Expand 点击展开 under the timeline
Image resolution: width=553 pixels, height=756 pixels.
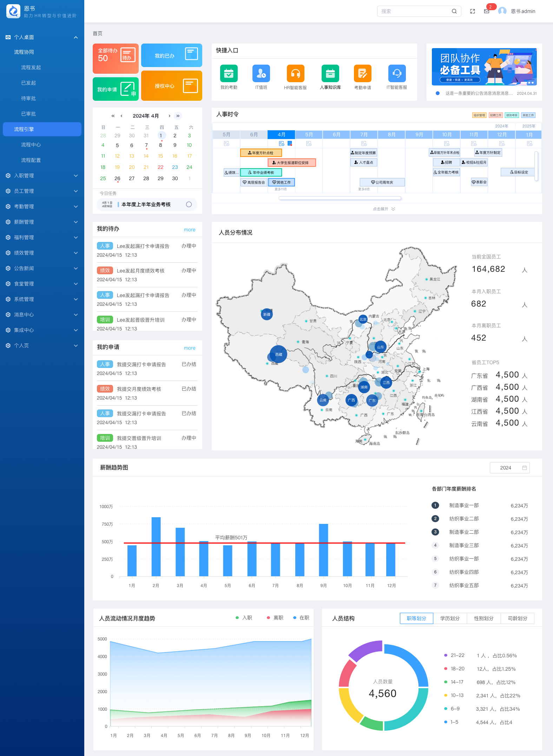coord(384,209)
